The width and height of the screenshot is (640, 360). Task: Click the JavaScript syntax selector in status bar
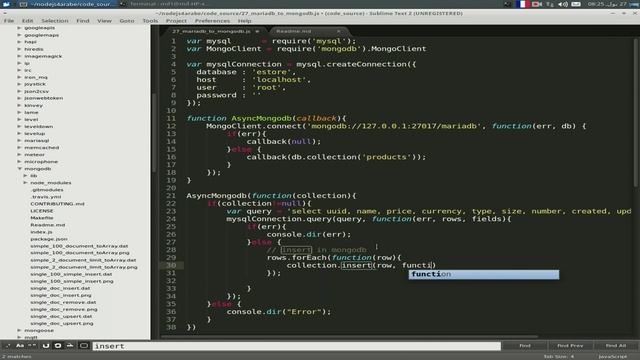613,357
